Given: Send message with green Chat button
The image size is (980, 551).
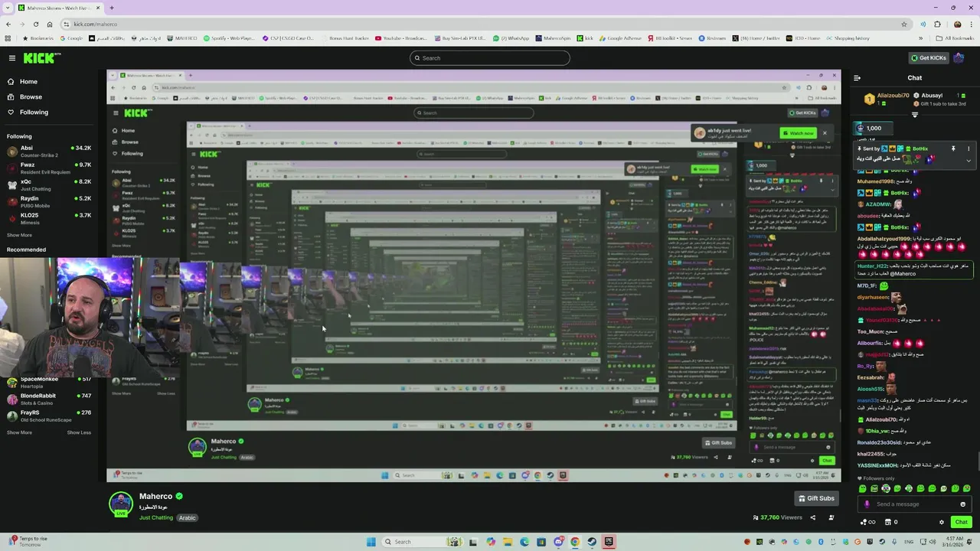Looking at the screenshot, I should pos(962,522).
